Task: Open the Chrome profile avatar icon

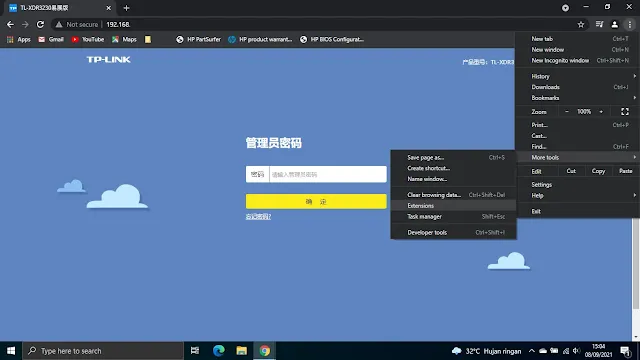Action: tap(614, 24)
